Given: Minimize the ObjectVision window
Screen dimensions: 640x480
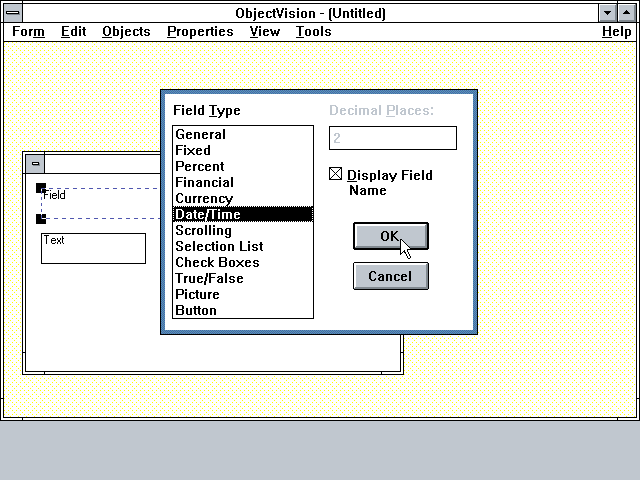Looking at the screenshot, I should (x=607, y=13).
